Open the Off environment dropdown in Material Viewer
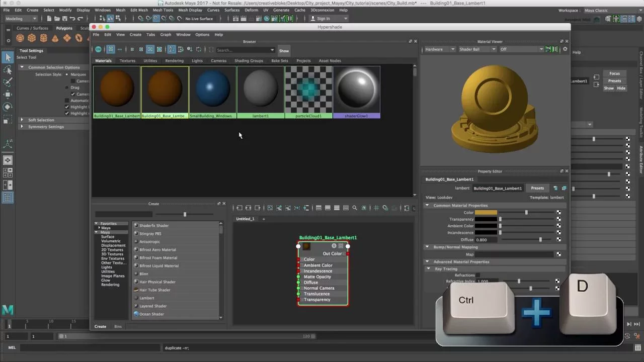644x362 pixels. 521,49
